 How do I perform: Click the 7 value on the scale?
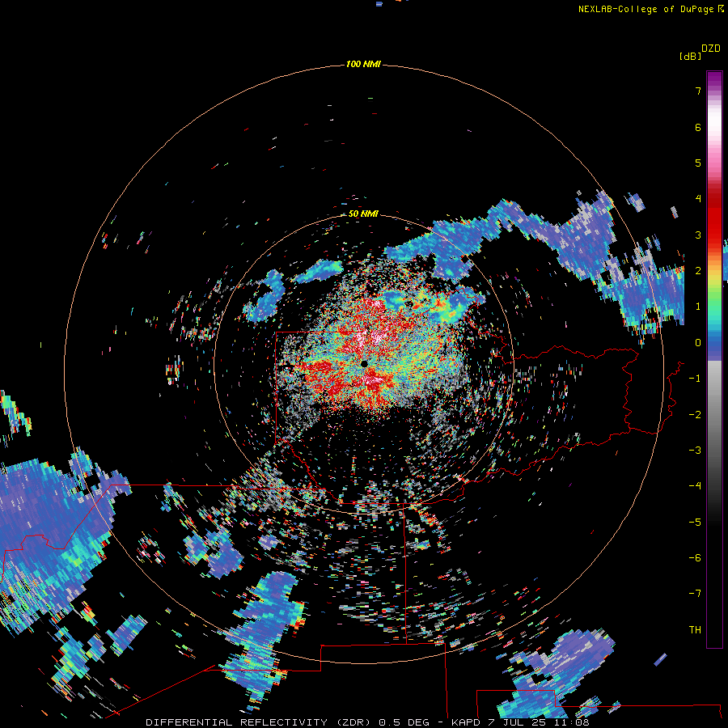(698, 91)
